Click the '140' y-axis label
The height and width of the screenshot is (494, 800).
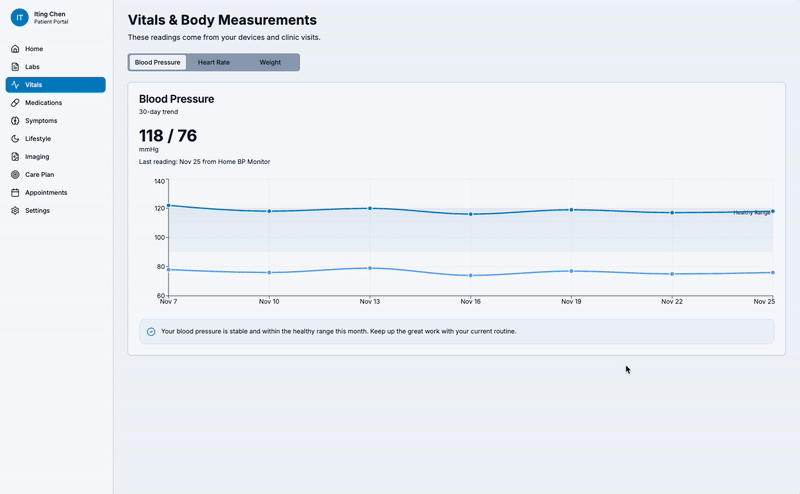160,181
